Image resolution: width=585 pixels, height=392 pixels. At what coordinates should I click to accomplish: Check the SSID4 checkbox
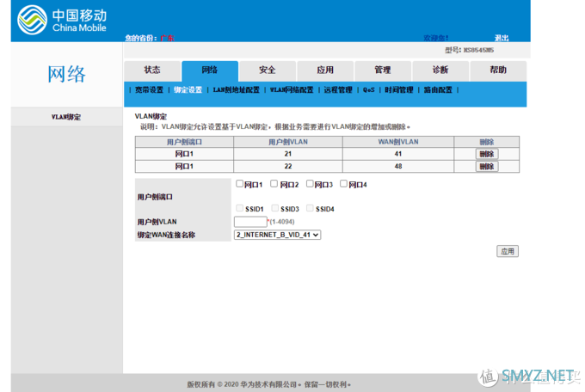point(310,208)
